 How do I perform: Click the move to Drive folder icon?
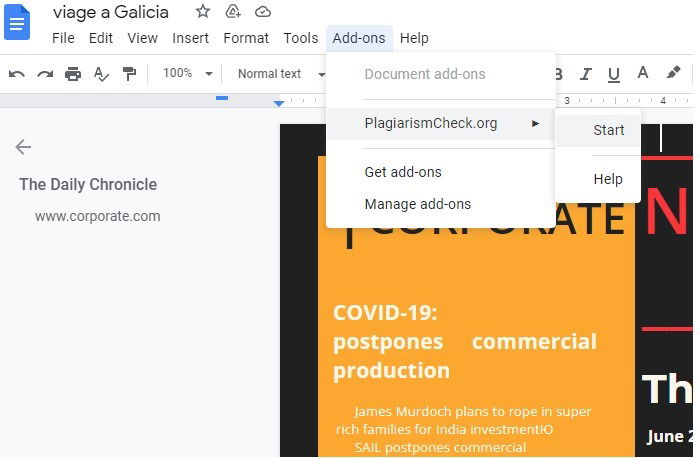[233, 11]
